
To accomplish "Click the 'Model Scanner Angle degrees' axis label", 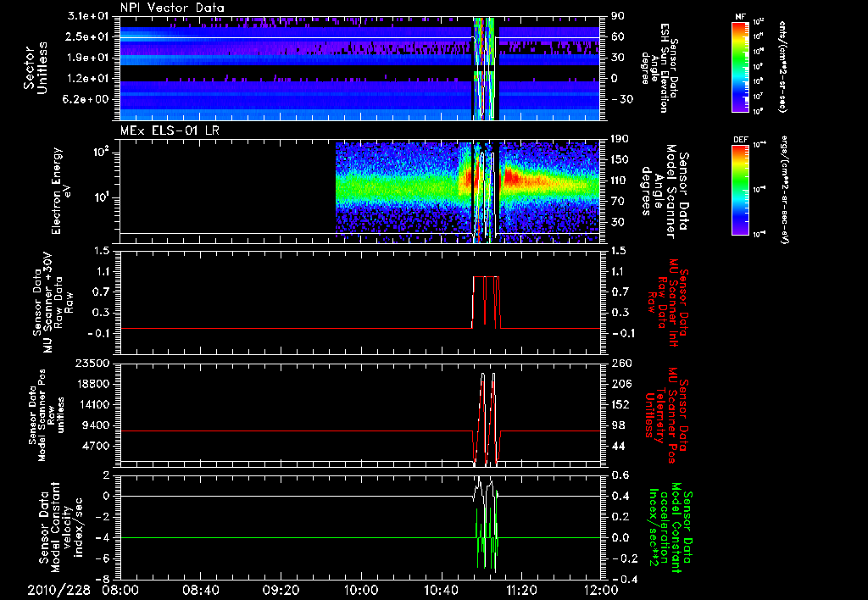I will tap(665, 191).
